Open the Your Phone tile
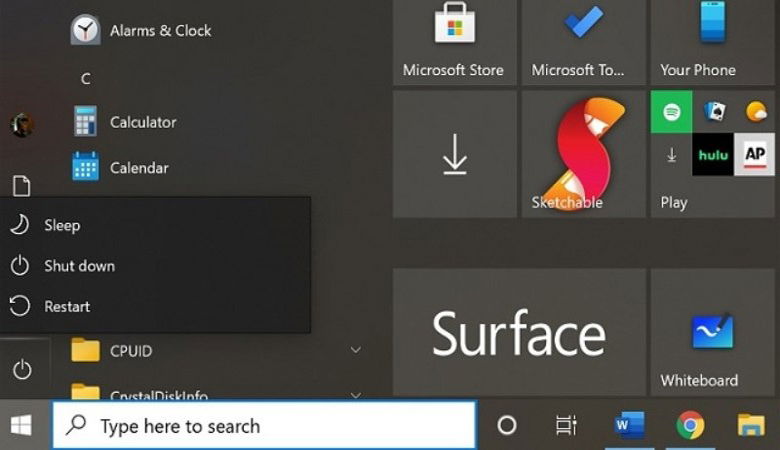This screenshot has height=450, width=780. (x=711, y=40)
